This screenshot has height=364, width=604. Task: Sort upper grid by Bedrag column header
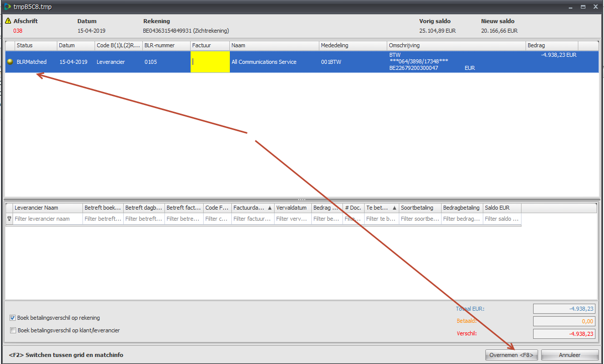coord(551,45)
